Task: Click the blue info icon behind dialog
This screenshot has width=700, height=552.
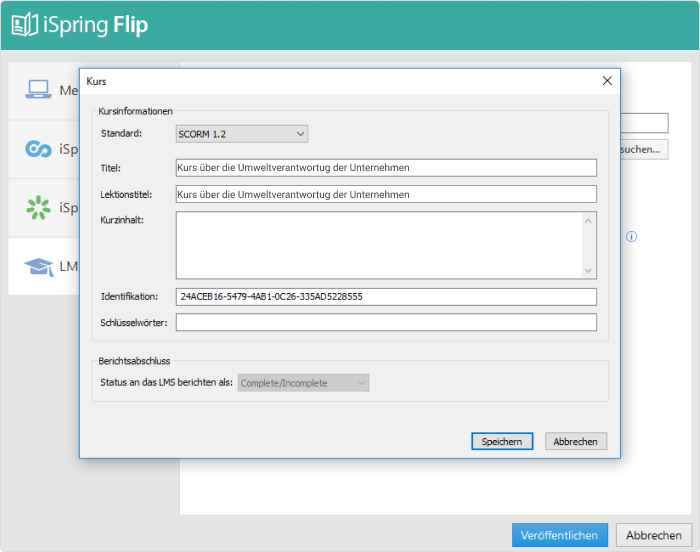Action: (x=631, y=237)
